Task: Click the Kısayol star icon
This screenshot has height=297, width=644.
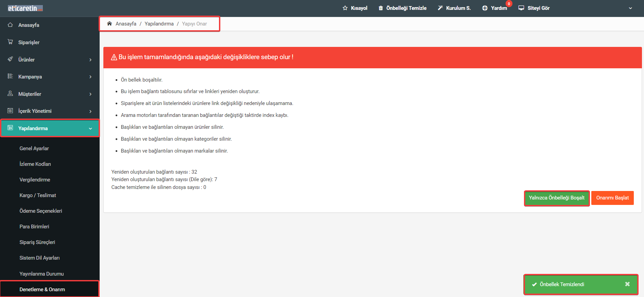Action: [345, 8]
